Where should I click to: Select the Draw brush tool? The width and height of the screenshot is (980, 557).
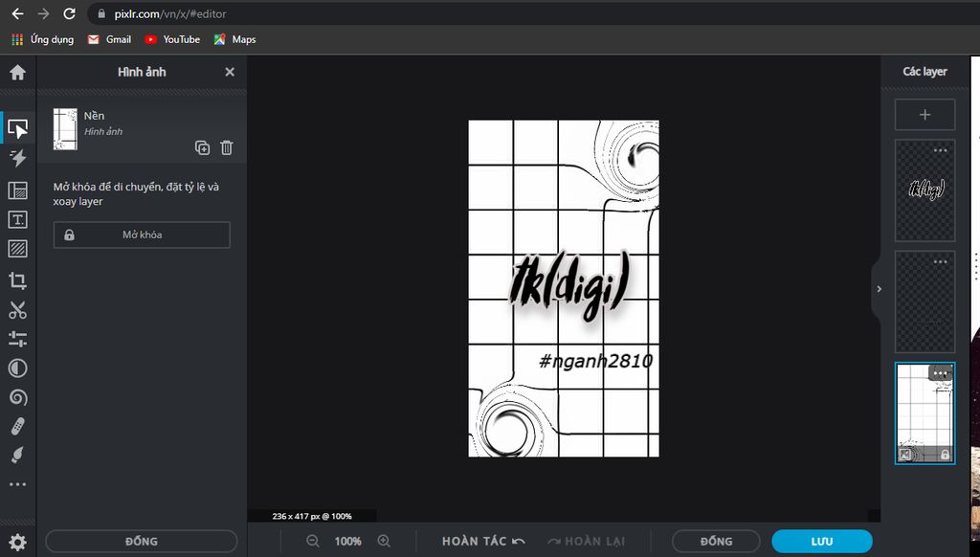pos(17,455)
